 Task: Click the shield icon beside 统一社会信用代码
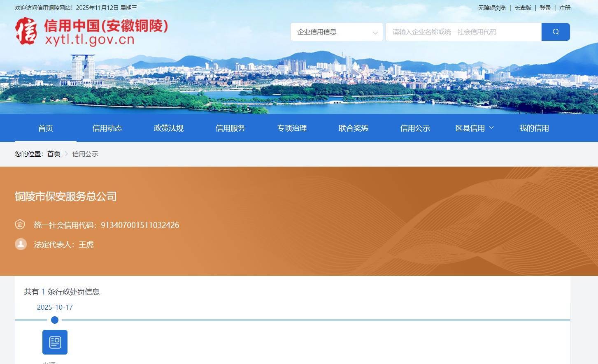21,224
